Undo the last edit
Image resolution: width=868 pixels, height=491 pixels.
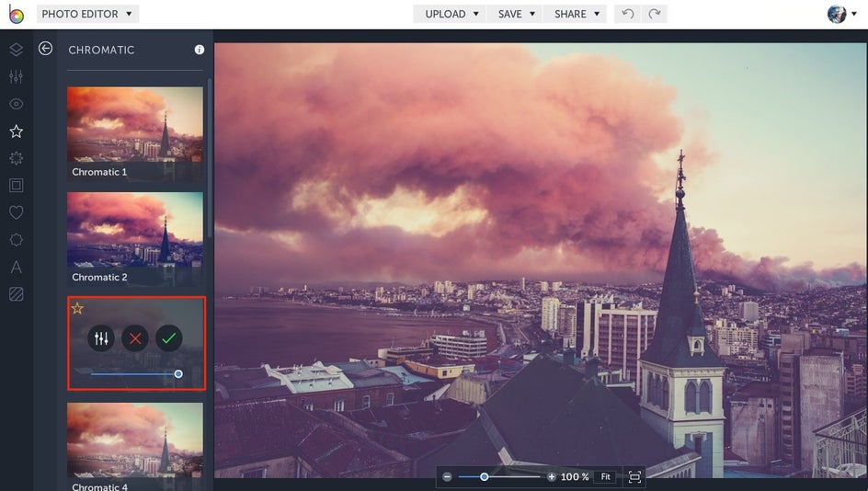coord(627,14)
